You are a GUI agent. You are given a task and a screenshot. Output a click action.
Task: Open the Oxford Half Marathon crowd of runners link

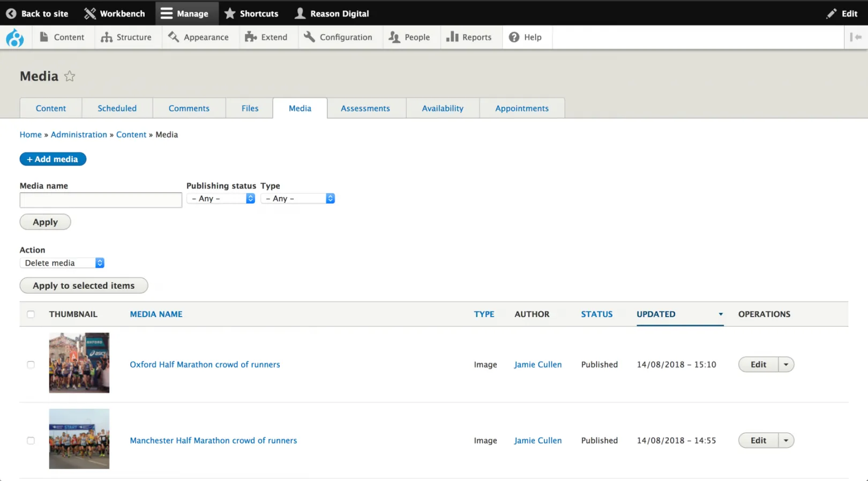(x=205, y=365)
